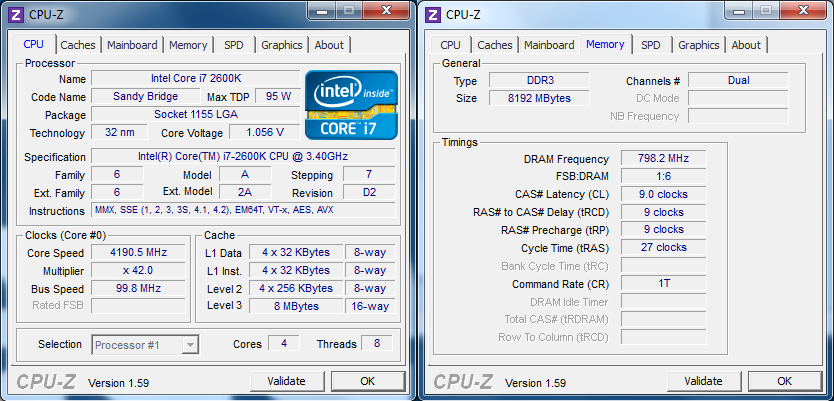This screenshot has width=834, height=401.
Task: Click OK in the Memory timings window
Action: [x=784, y=381]
